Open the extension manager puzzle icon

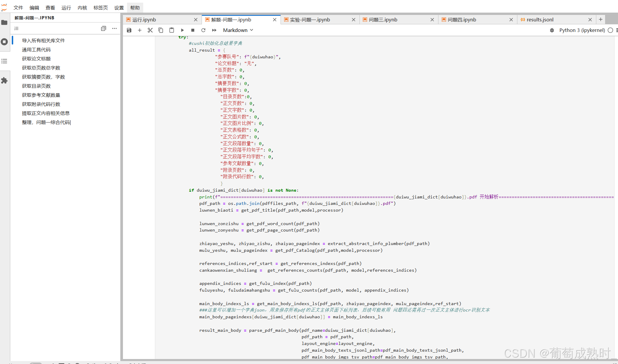(x=4, y=80)
